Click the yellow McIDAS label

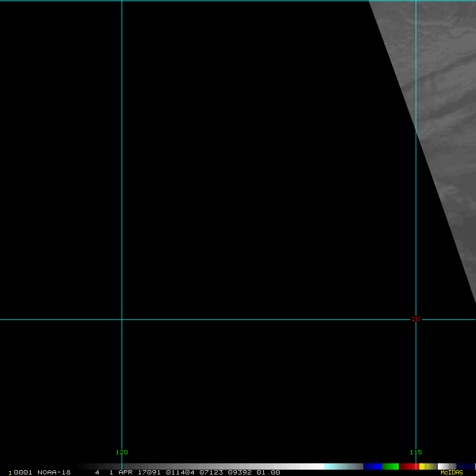coord(451,472)
